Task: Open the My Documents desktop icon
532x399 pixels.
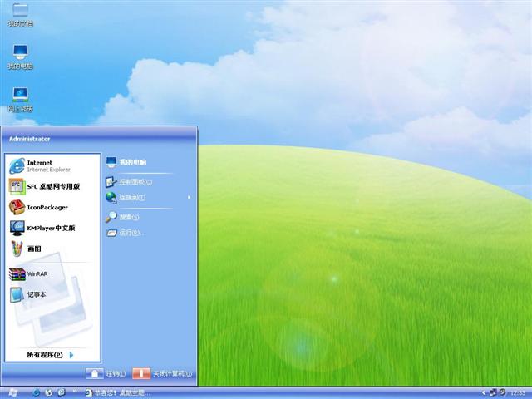Action: point(20,15)
